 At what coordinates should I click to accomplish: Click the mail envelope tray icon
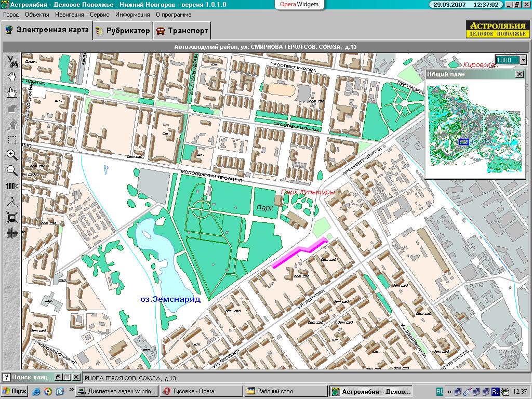click(505, 392)
